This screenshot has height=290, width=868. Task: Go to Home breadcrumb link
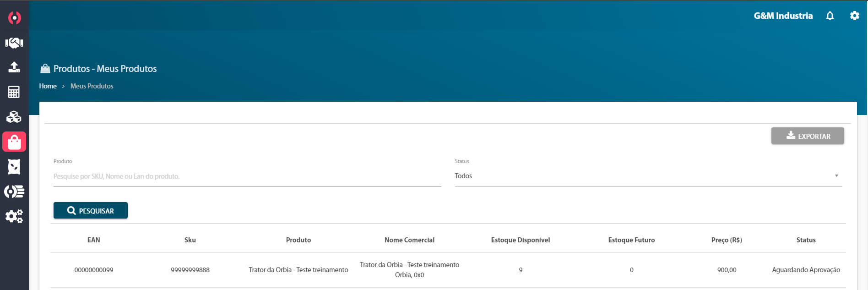point(48,86)
